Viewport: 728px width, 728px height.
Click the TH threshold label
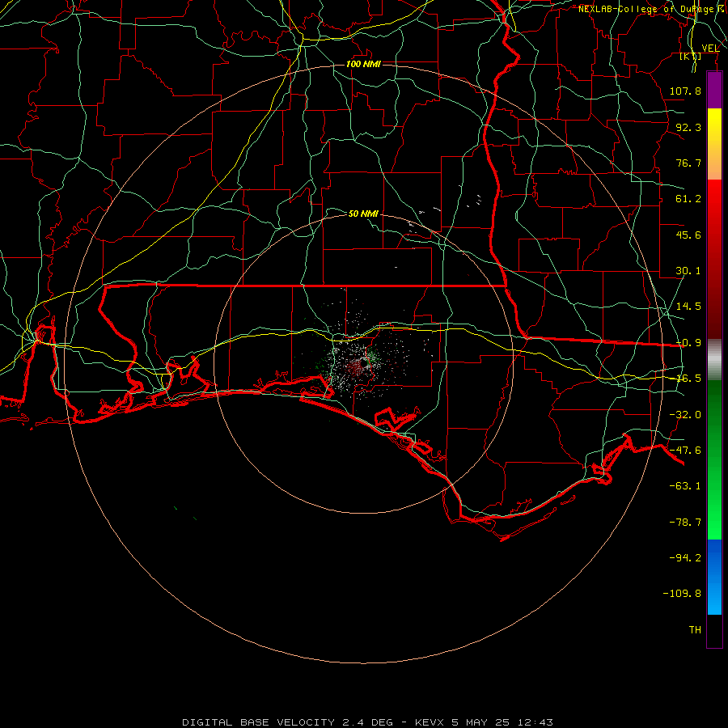coord(695,629)
